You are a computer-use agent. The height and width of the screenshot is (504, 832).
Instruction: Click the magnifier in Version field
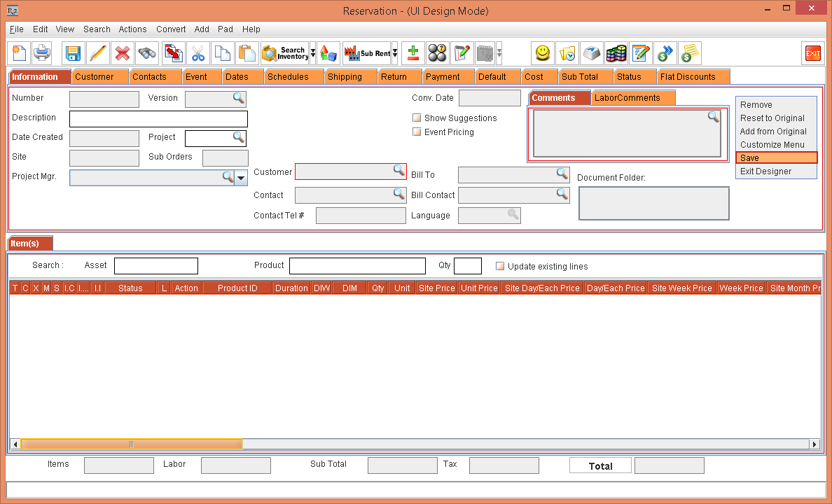pos(239,98)
